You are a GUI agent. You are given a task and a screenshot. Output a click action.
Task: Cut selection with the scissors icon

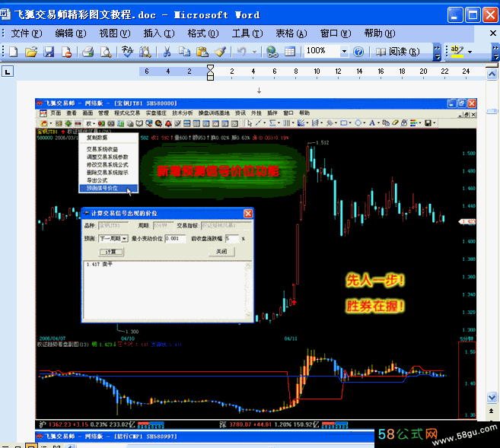click(x=167, y=52)
